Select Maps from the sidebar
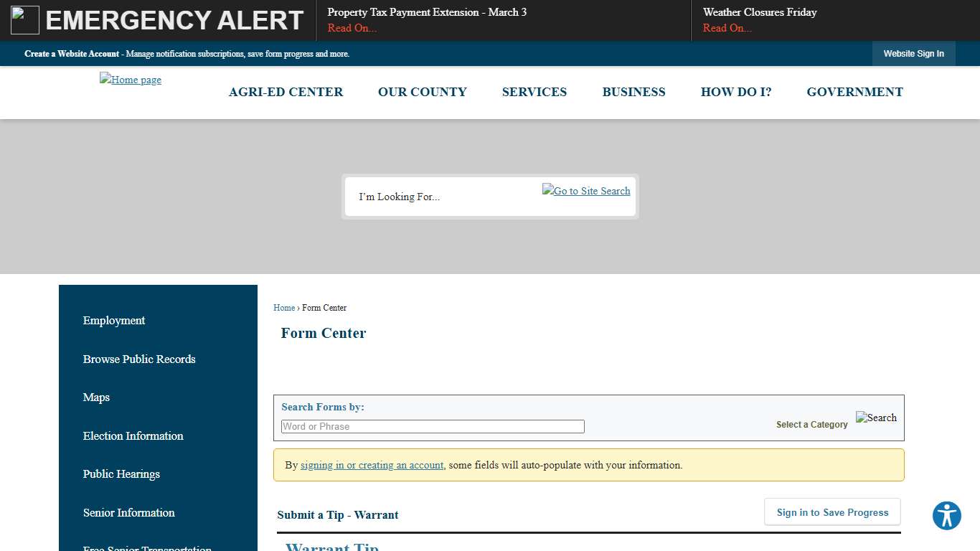This screenshot has height=551, width=980. 96,397
